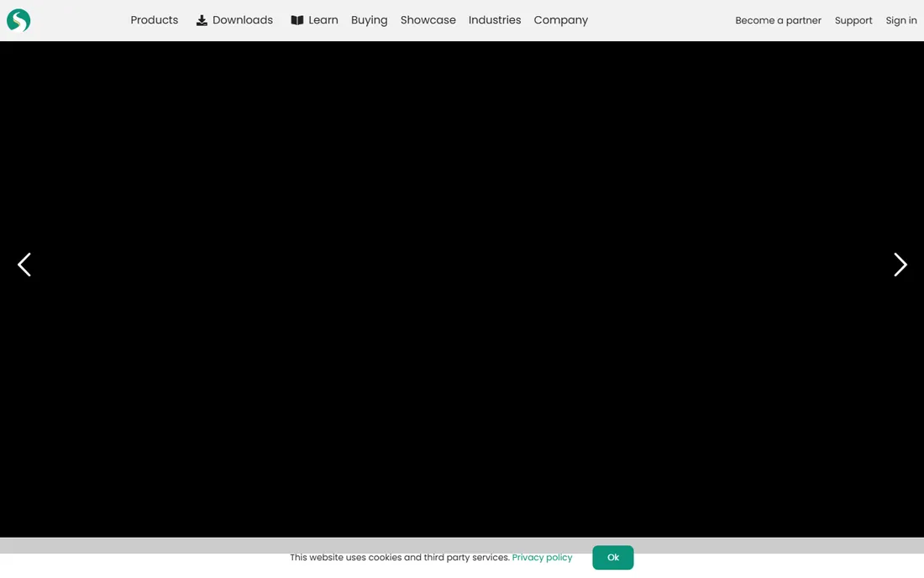
Task: Open the Downloads menu item
Action: click(x=242, y=20)
